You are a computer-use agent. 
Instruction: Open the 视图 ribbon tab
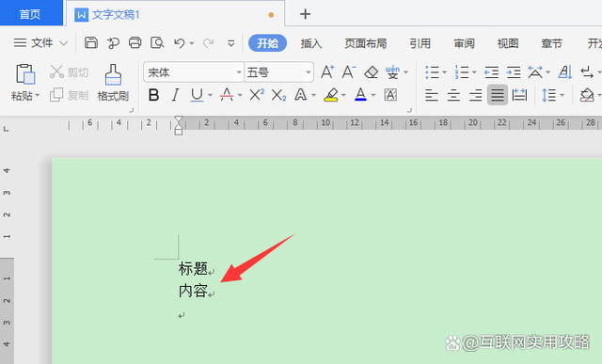[508, 43]
